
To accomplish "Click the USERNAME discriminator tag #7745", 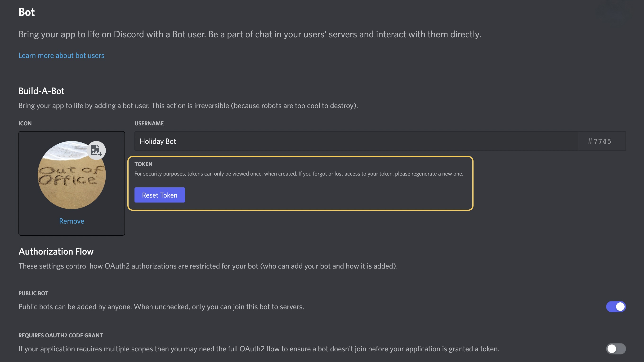I will click(x=600, y=141).
